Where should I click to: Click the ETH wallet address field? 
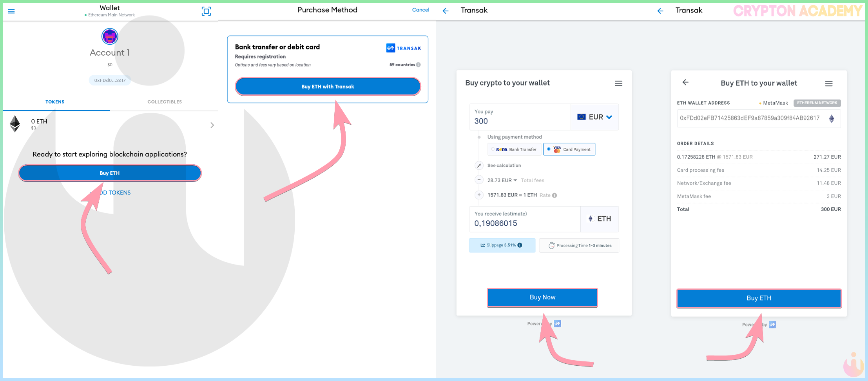(759, 118)
